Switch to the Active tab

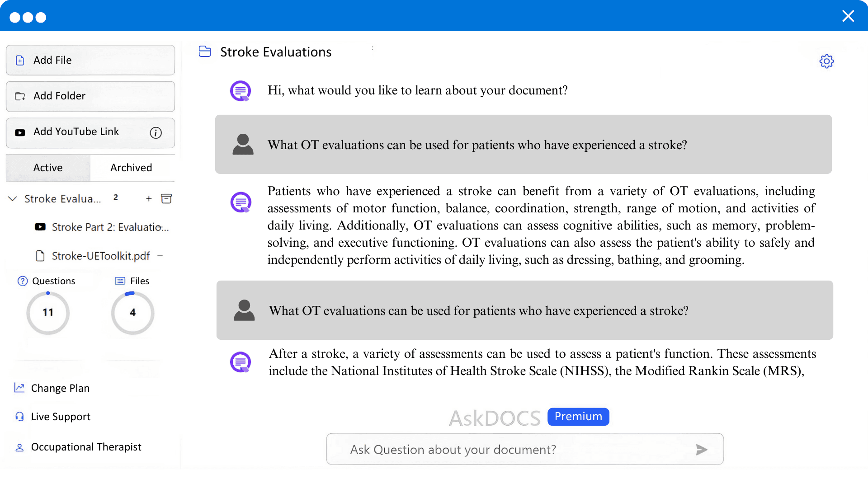pyautogui.click(x=47, y=167)
